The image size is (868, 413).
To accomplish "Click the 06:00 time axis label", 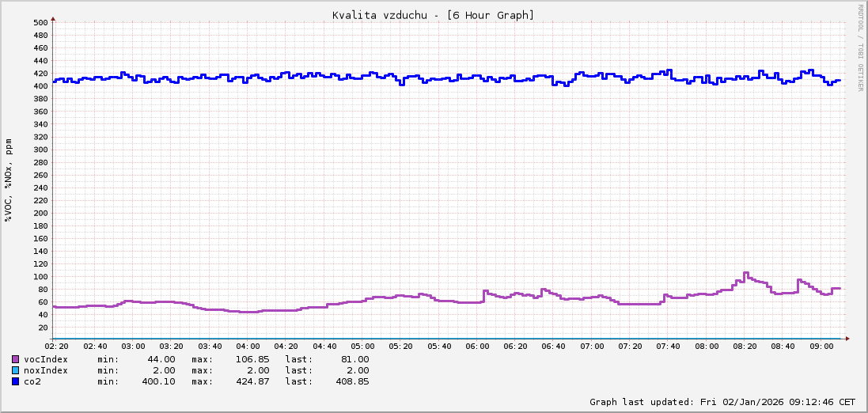I will coord(477,347).
